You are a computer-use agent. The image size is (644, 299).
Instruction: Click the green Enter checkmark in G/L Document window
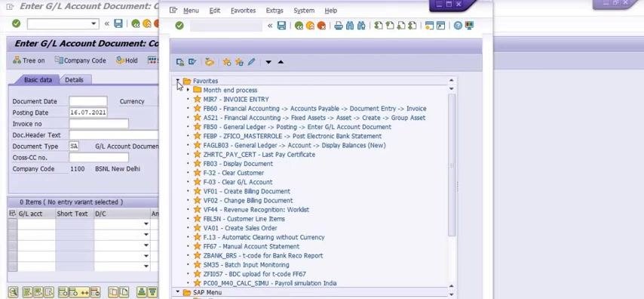click(16, 24)
